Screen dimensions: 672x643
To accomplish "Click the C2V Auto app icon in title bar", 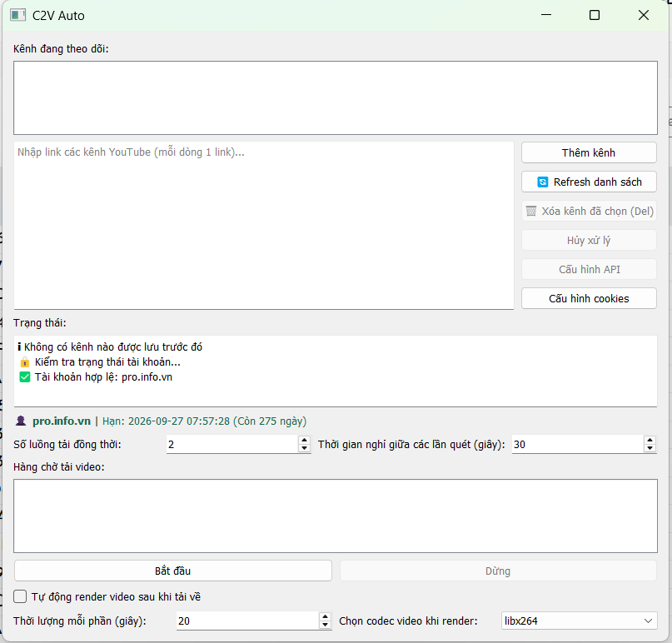I will coord(17,15).
